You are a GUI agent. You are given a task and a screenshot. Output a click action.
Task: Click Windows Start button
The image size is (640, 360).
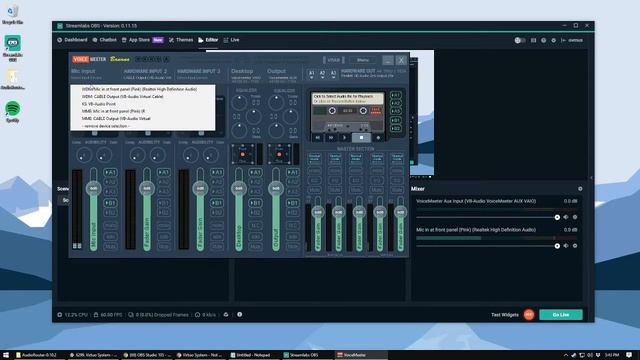(x=6, y=355)
